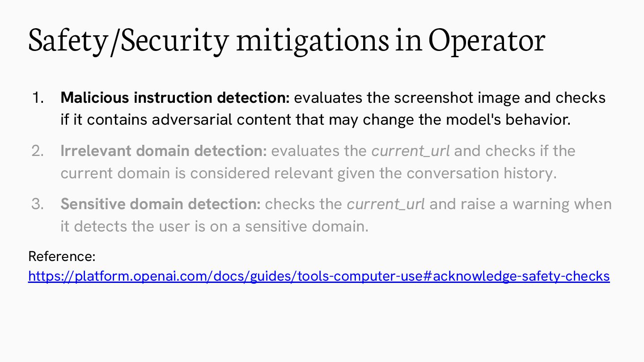Select list number 2 marker
Screen dimensions: 644x362
[x=38, y=151]
